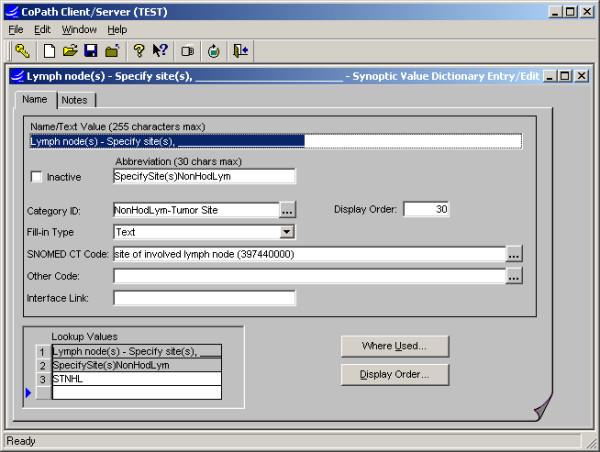The width and height of the screenshot is (600, 452).
Task: Save using the floppy disk icon
Action: tap(90, 50)
